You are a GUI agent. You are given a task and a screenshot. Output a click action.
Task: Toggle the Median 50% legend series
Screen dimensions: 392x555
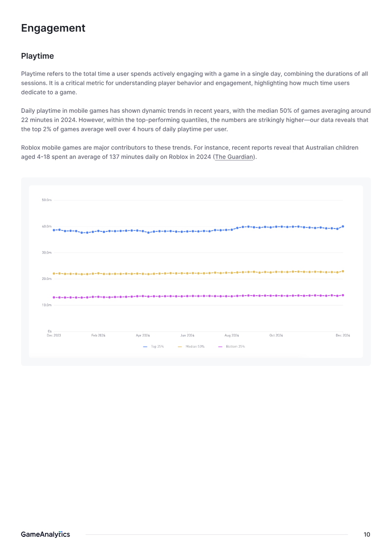pyautogui.click(x=191, y=347)
